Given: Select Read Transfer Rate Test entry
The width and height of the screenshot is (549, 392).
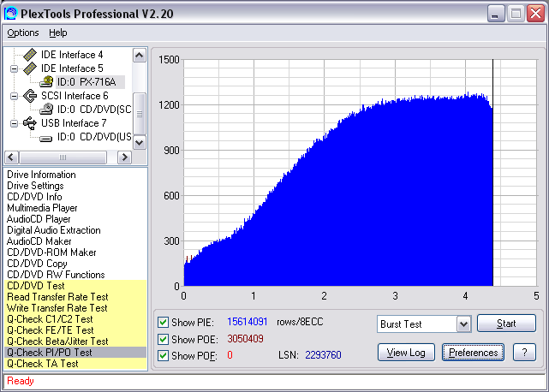Looking at the screenshot, I should click(x=75, y=297).
